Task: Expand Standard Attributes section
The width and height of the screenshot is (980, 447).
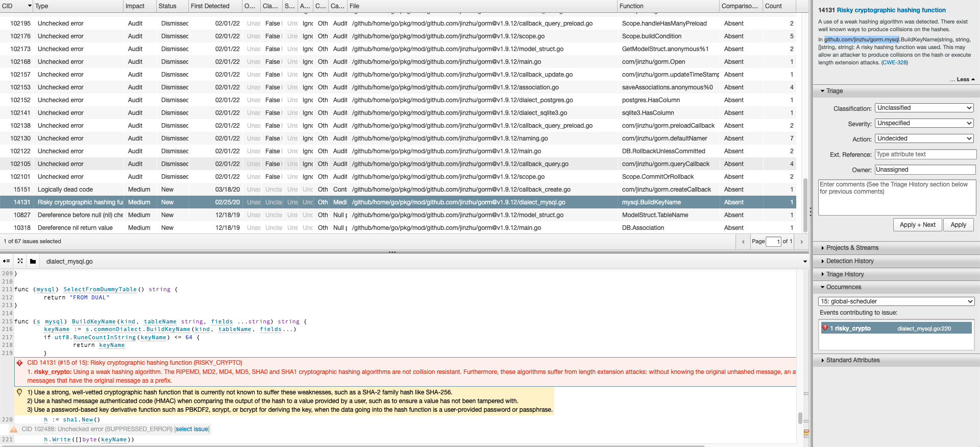Action: (852, 360)
